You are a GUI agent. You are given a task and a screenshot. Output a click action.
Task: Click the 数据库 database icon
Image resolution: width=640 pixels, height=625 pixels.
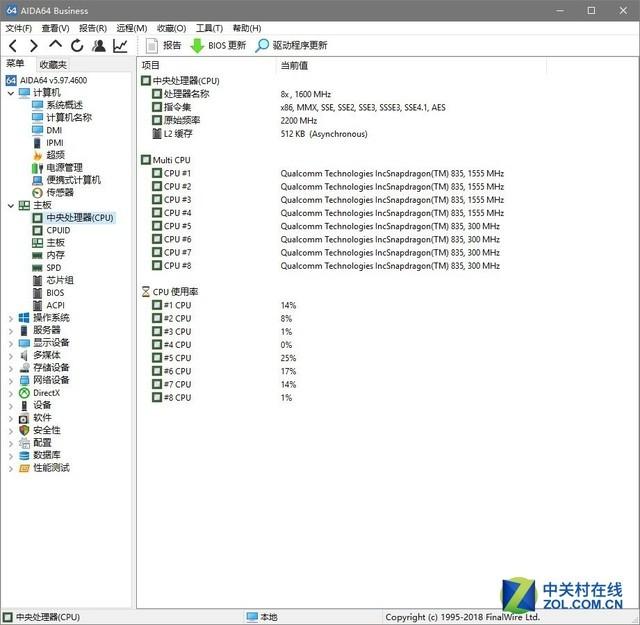pyautogui.click(x=24, y=456)
